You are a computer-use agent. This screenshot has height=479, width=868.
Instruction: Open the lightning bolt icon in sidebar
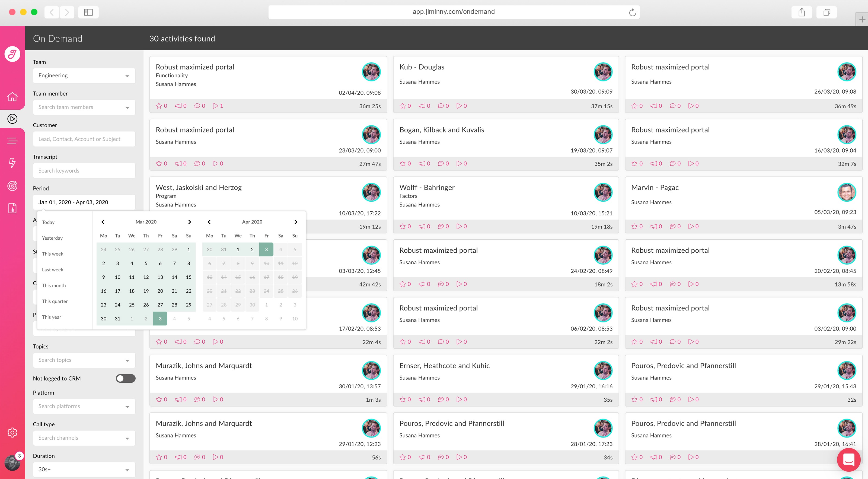point(12,163)
